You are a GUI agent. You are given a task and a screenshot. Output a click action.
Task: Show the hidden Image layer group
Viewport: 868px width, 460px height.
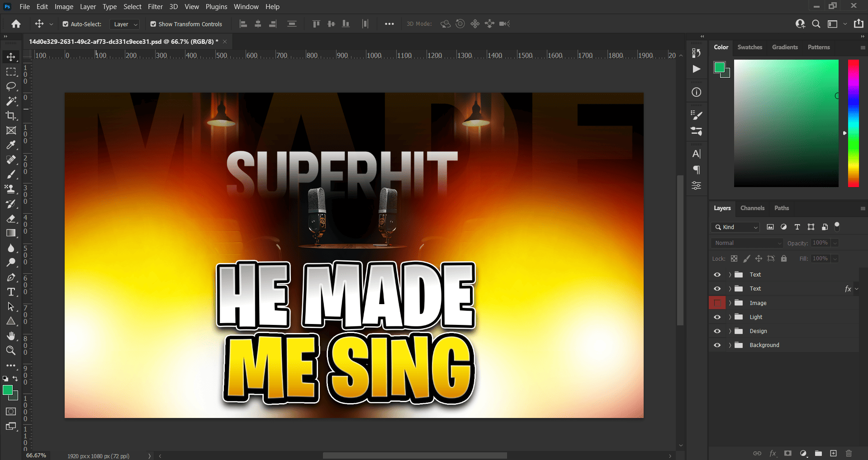[717, 303]
